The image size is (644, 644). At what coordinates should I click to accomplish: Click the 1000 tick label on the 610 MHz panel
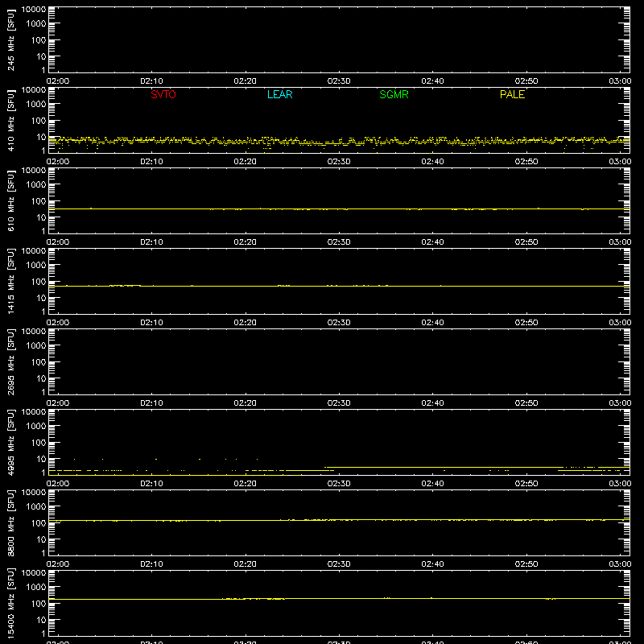36,185
